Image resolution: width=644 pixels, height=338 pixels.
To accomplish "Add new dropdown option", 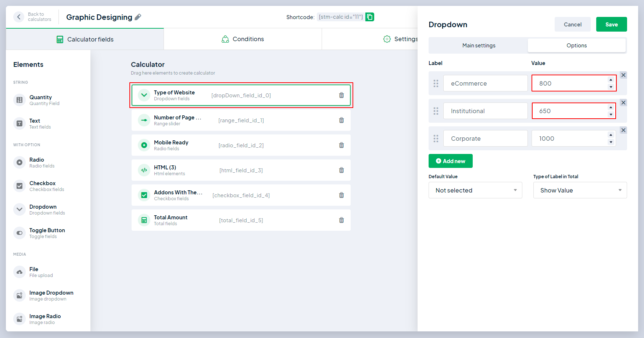I will [450, 161].
